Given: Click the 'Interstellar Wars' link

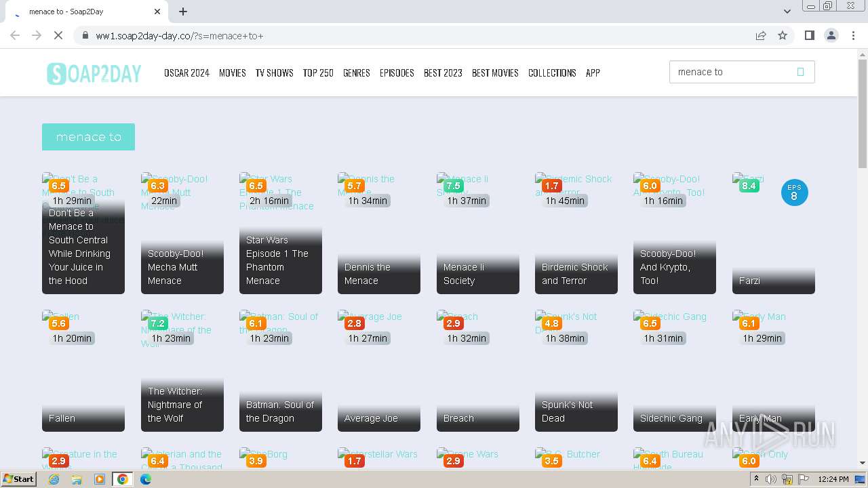Looking at the screenshot, I should (x=379, y=458).
